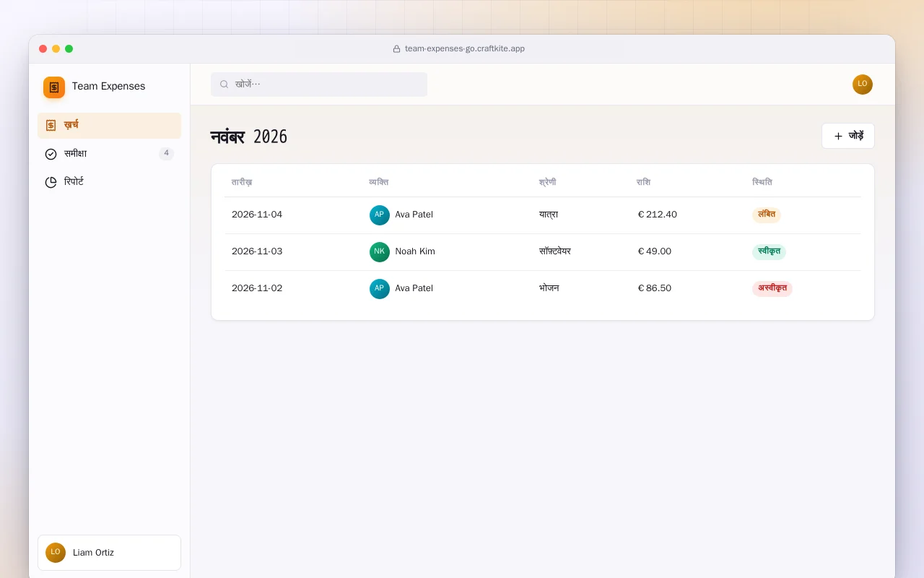Open the रिपोर्ट pie chart icon
Screen dimensions: 924x578
tap(51, 182)
